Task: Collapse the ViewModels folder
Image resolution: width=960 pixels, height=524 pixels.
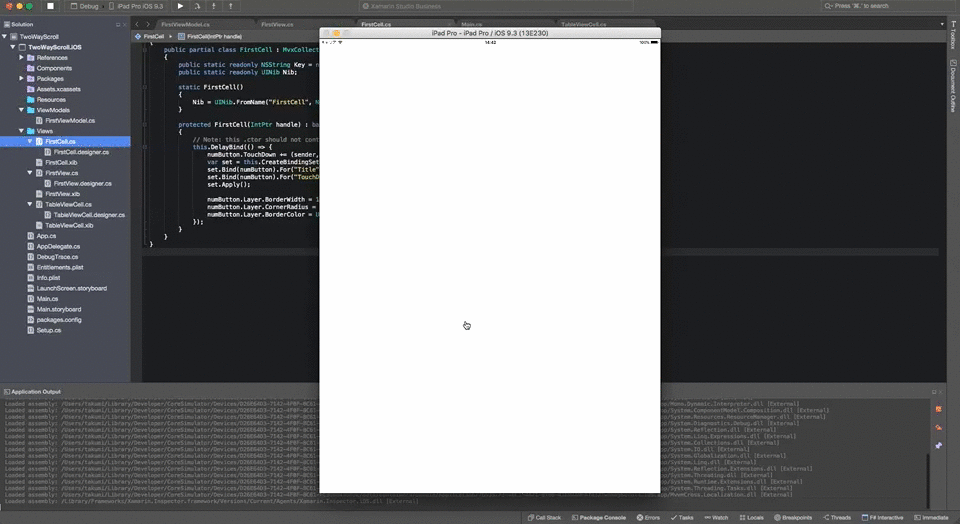Action: coord(21,110)
